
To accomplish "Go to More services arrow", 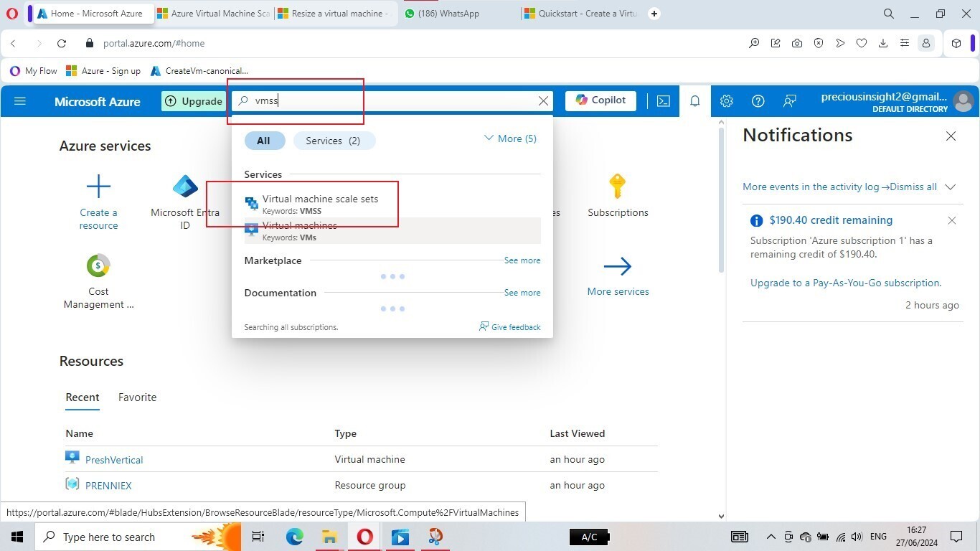I will (x=617, y=267).
